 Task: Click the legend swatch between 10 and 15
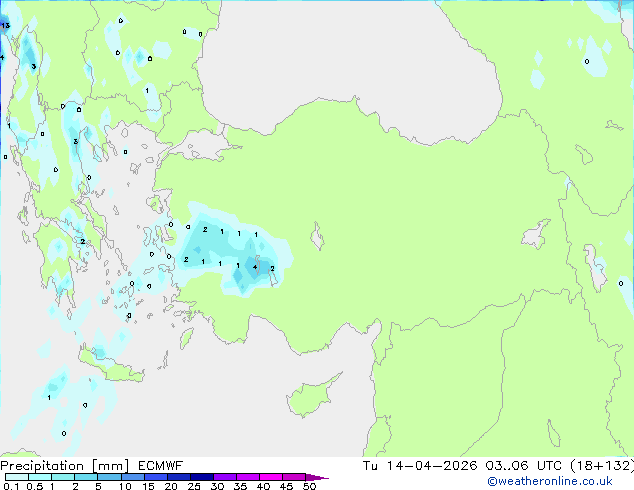pos(132,477)
